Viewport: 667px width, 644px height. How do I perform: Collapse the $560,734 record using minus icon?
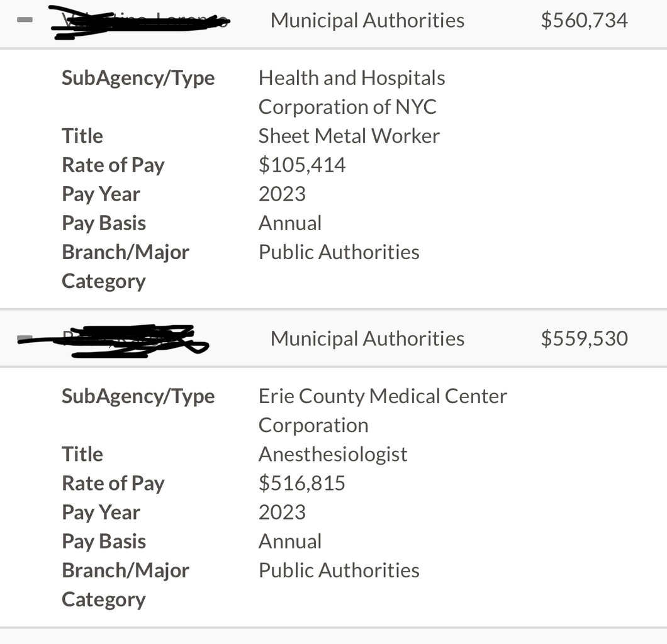(x=25, y=20)
